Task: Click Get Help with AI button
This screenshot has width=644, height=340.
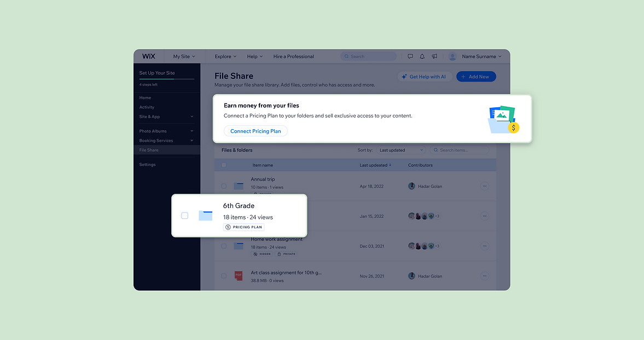Action: [x=425, y=77]
